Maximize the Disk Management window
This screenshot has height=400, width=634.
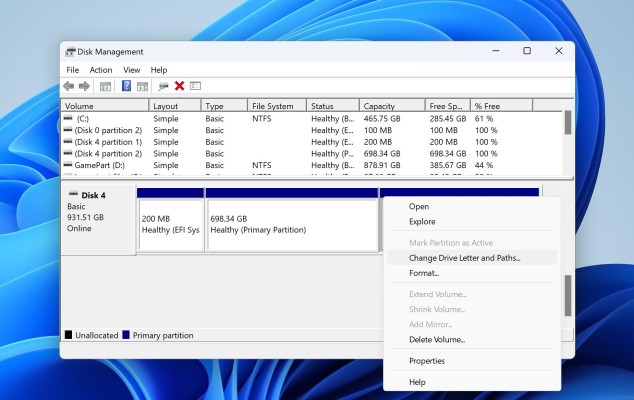coord(527,51)
